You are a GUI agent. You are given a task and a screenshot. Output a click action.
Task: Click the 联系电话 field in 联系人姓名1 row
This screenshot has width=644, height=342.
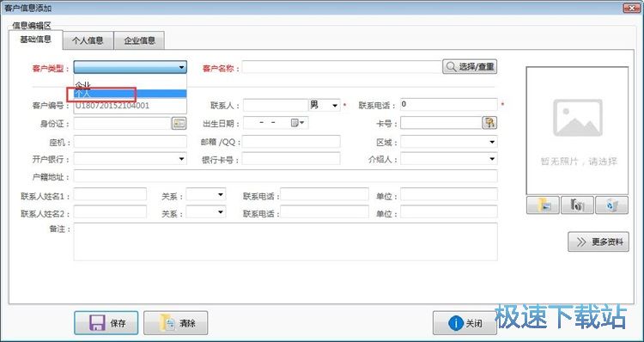325,194
